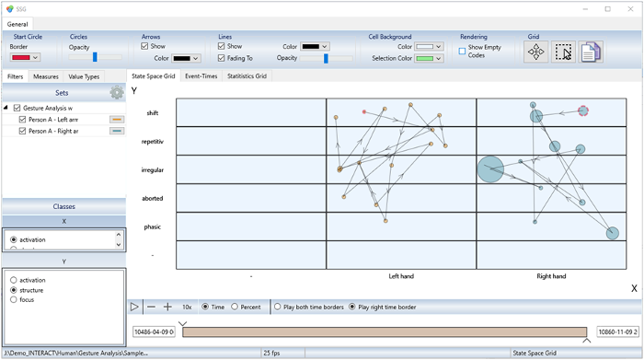Switch to Statistics Grid tab

coord(247,76)
